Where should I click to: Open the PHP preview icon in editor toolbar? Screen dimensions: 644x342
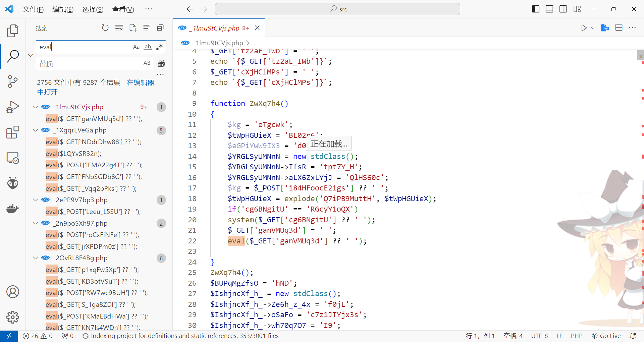[x=605, y=28]
